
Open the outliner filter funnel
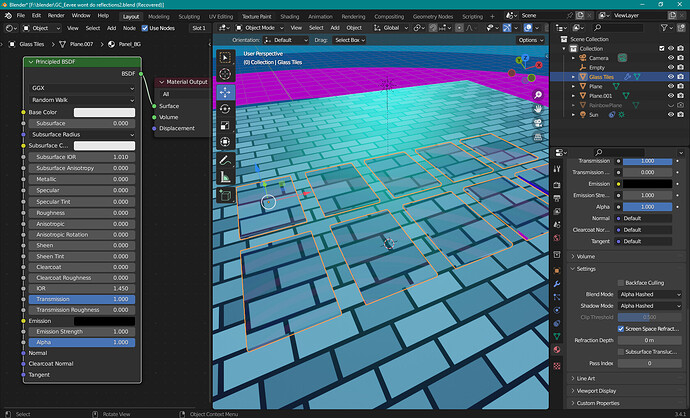pyautogui.click(x=664, y=28)
